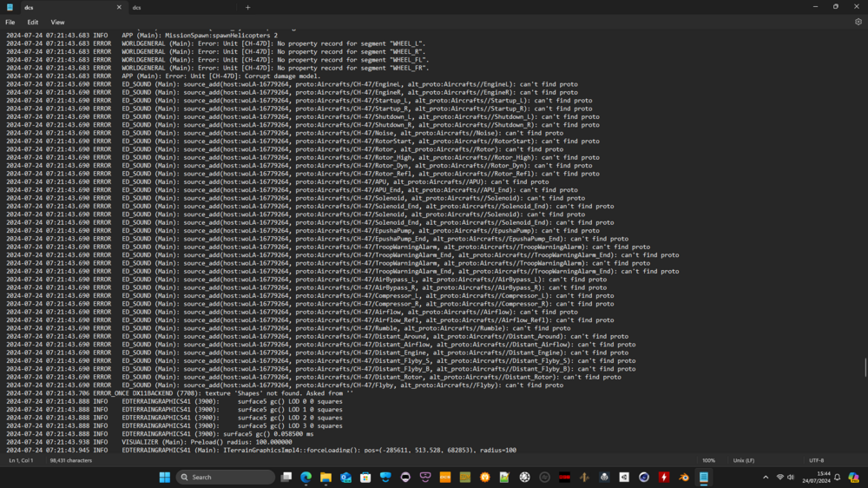Click the taskbar Search box
This screenshot has width=868, height=488.
[x=226, y=478]
